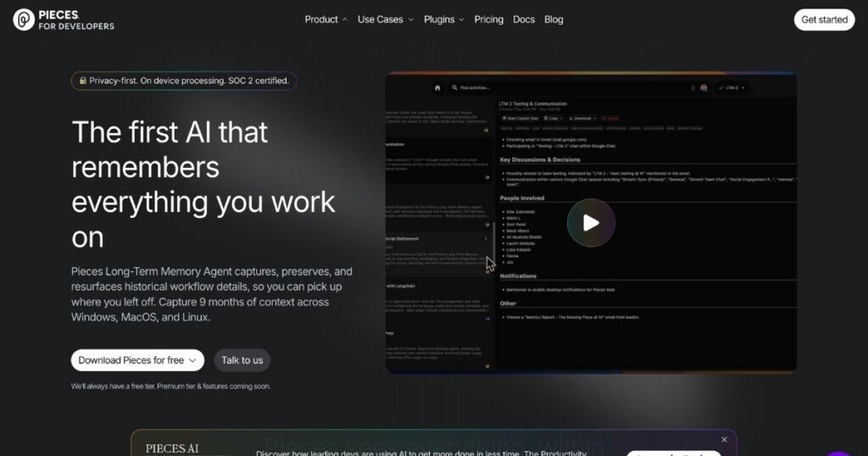
Task: Visit the Blog page
Action: pos(554,19)
